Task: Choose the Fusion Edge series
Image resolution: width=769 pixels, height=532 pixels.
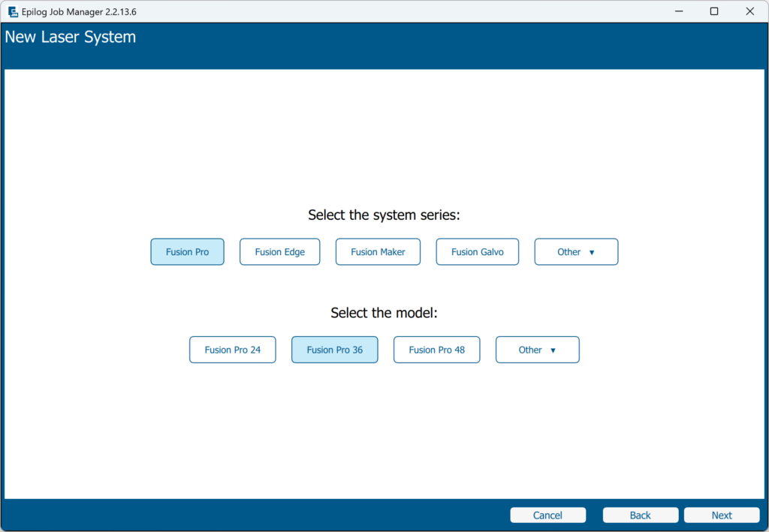Action: tap(279, 252)
